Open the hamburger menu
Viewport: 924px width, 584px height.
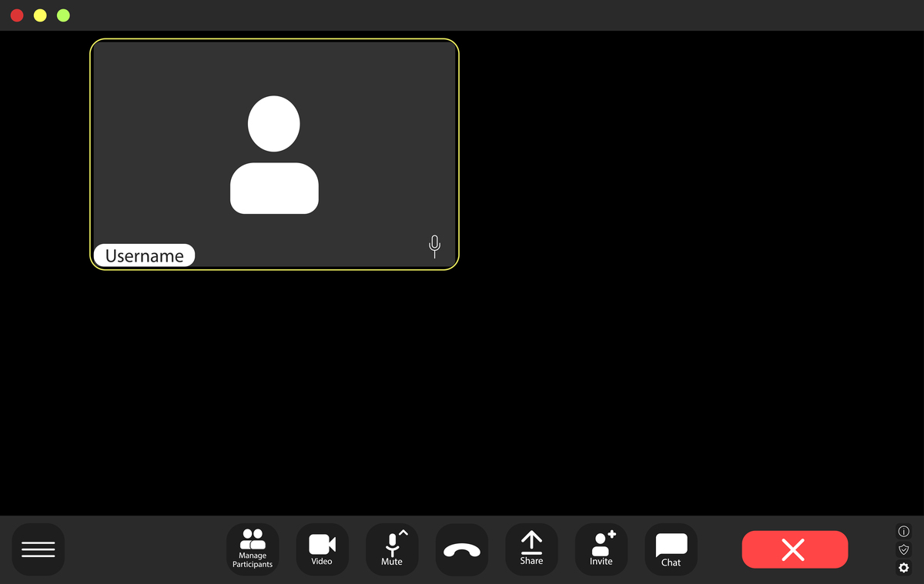38,549
